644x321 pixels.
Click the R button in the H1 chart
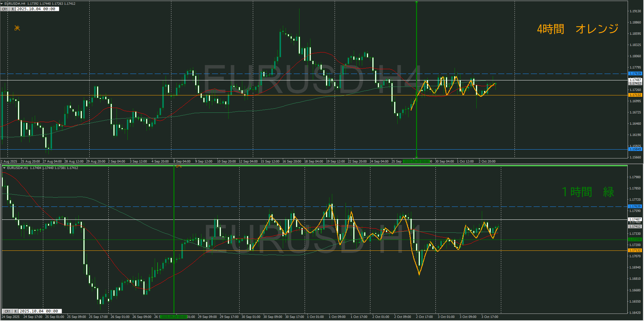coord(15,311)
